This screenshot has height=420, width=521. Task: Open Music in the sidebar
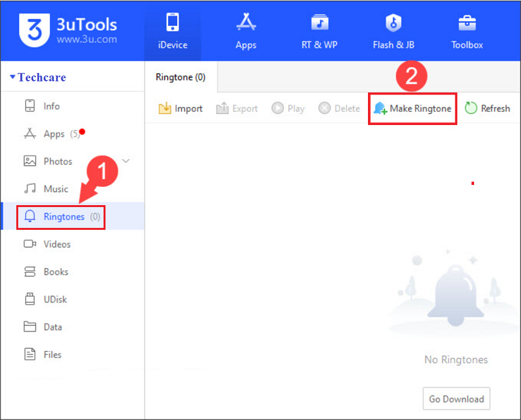point(55,189)
